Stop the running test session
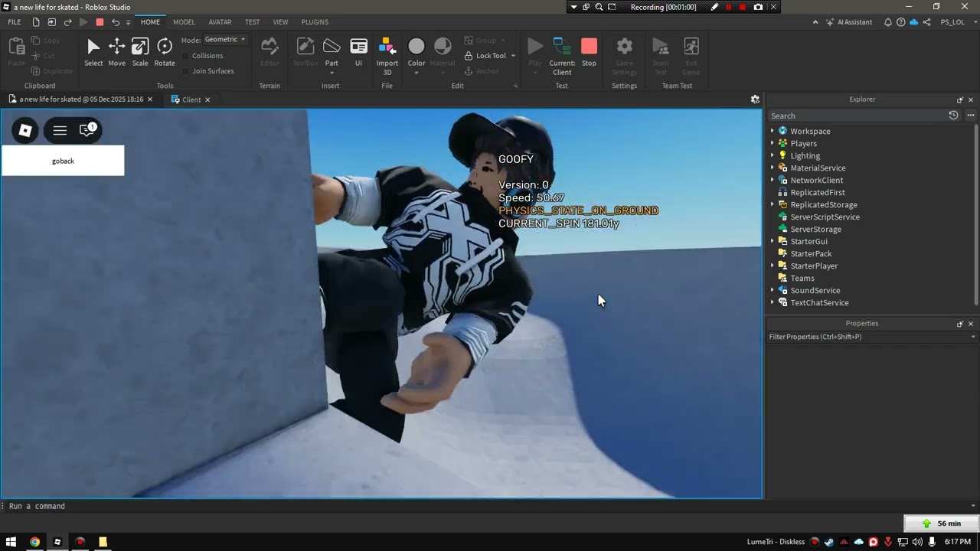The height and width of the screenshot is (551, 980). click(x=589, y=53)
